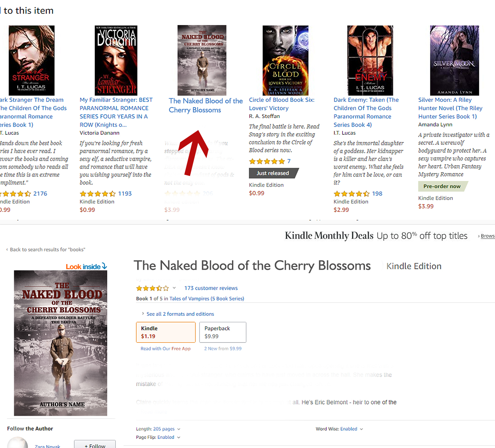Open the Circle of Blood cover thumbnail
Image resolution: width=495 pixels, height=448 pixels.
point(285,61)
